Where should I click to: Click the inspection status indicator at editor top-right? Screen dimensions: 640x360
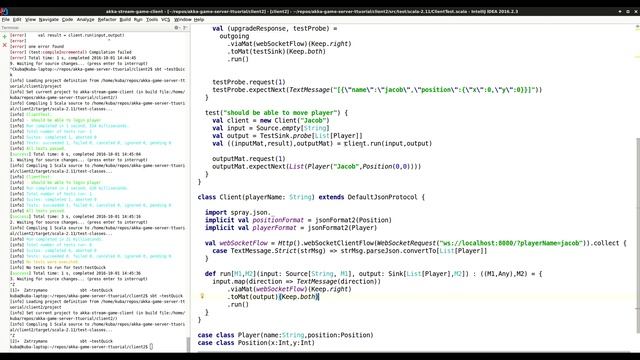point(637,27)
